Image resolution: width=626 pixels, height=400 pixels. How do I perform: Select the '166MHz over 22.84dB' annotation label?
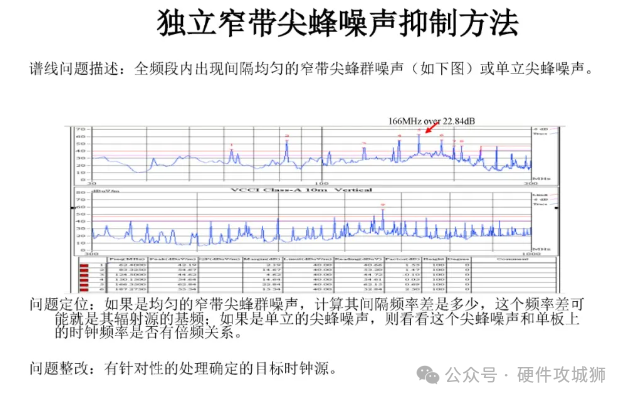pos(433,121)
